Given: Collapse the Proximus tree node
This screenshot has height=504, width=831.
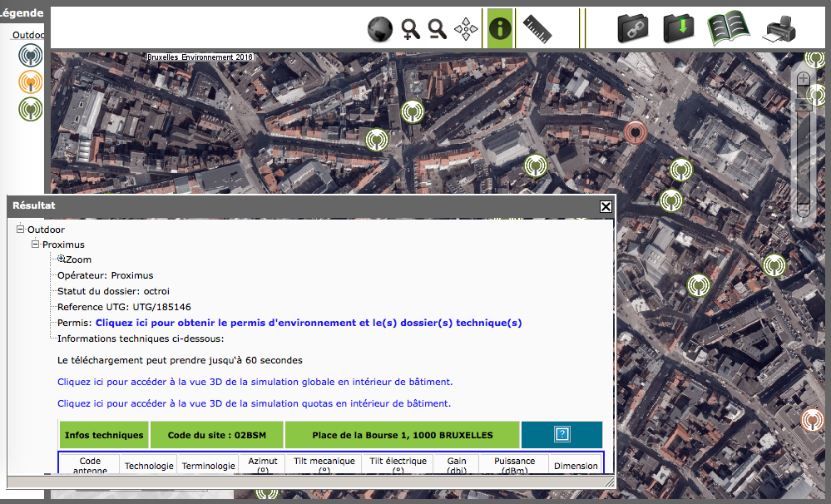Looking at the screenshot, I should coord(36,245).
